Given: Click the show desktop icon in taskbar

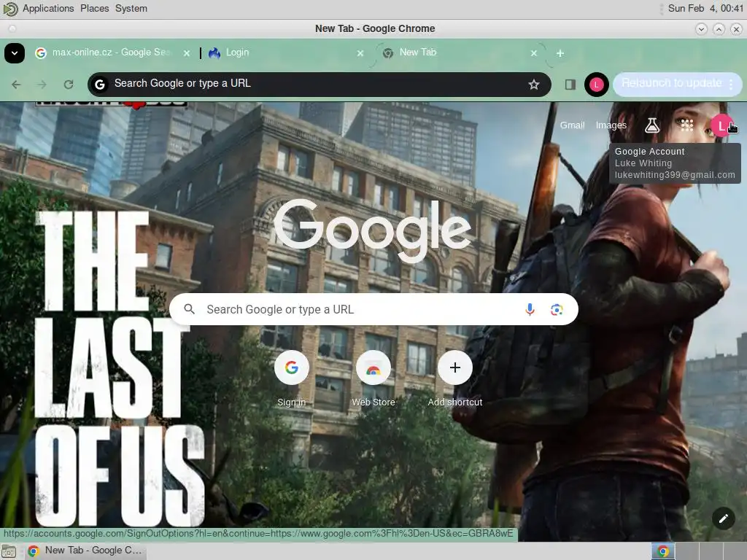Looking at the screenshot, I should tap(9, 551).
